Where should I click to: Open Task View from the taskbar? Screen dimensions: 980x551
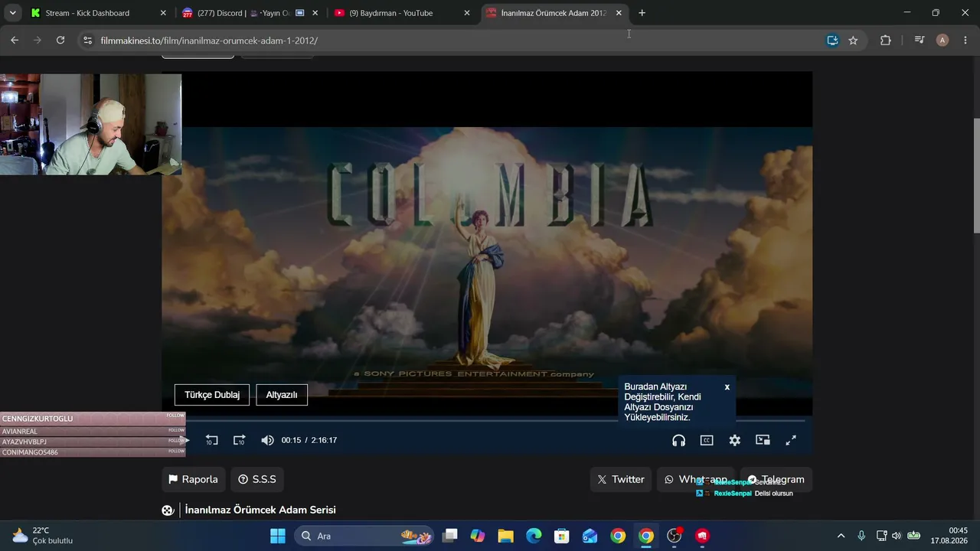pos(449,536)
